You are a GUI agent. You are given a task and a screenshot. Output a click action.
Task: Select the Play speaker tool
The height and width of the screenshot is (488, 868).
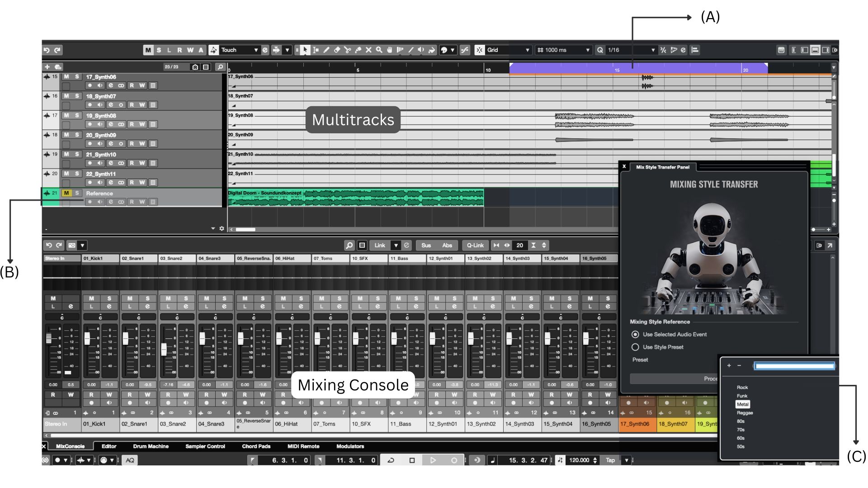click(421, 50)
